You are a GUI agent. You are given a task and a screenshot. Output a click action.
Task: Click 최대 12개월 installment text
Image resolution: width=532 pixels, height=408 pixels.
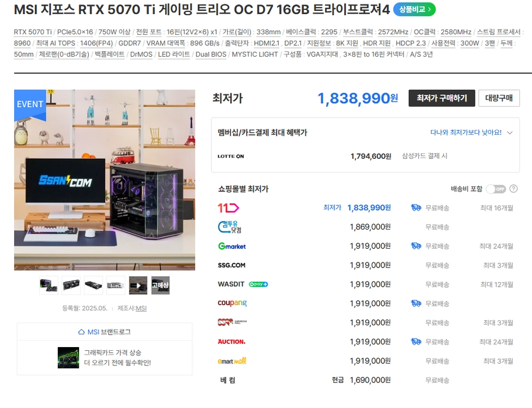pyautogui.click(x=497, y=285)
